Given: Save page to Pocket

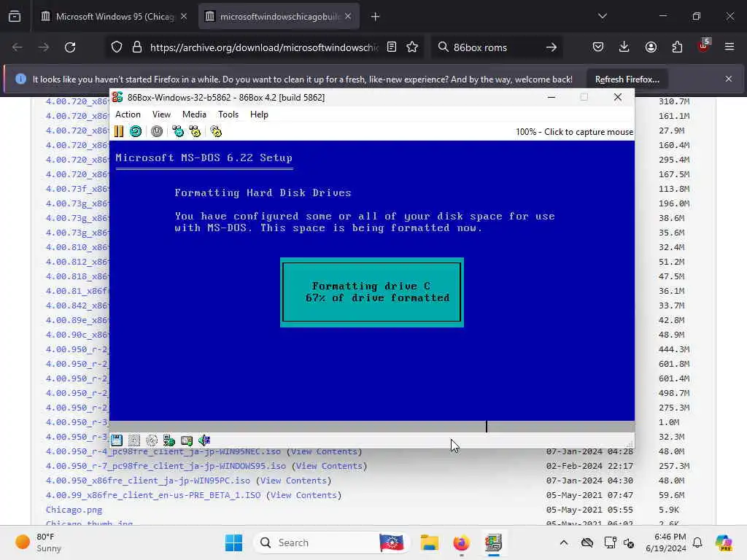Looking at the screenshot, I should click(598, 47).
